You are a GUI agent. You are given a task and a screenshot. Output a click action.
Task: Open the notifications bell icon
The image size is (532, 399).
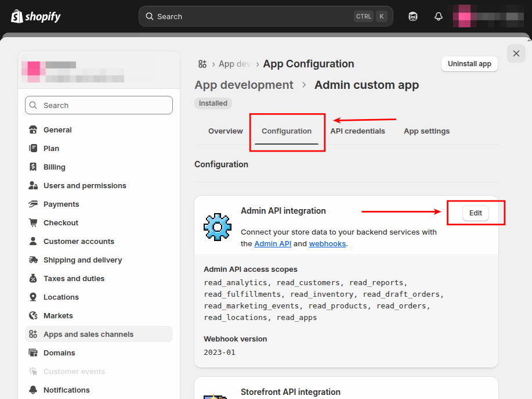click(x=439, y=16)
